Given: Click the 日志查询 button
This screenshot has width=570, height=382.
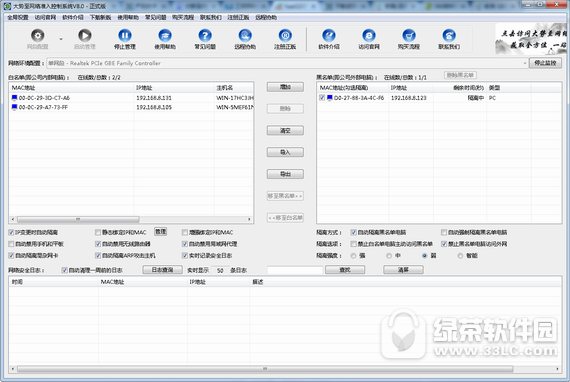Looking at the screenshot, I should coord(162,270).
